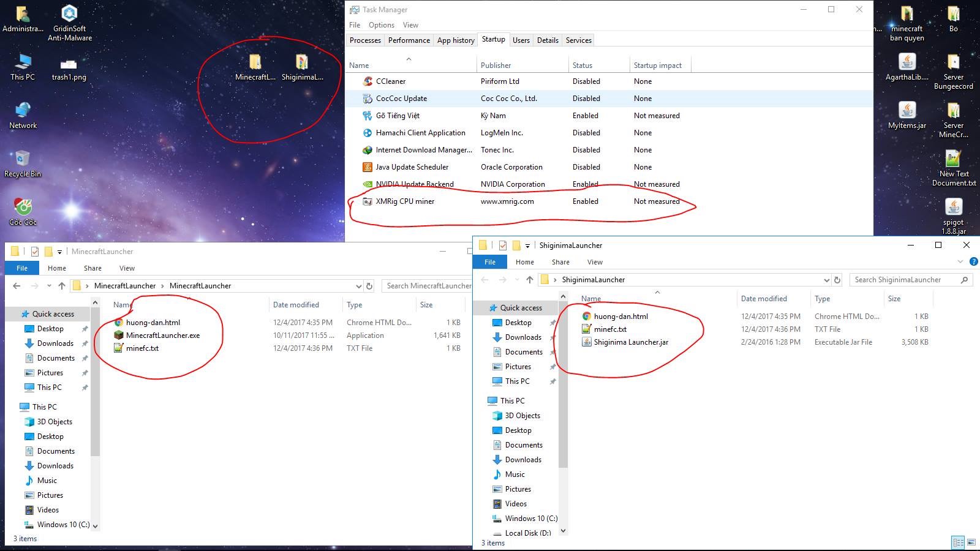This screenshot has width=980, height=551.
Task: Switch ShiginimaLauncher window to large icons view
Action: click(971, 542)
